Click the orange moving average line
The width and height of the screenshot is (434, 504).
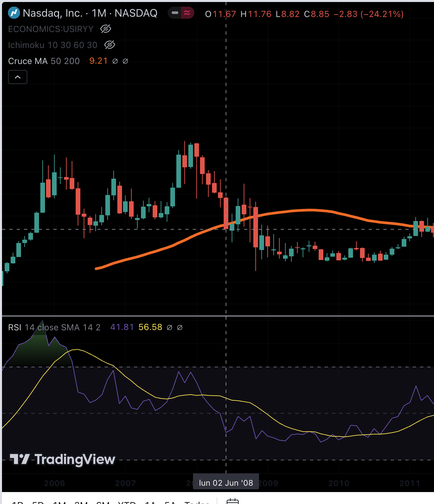pos(310,210)
